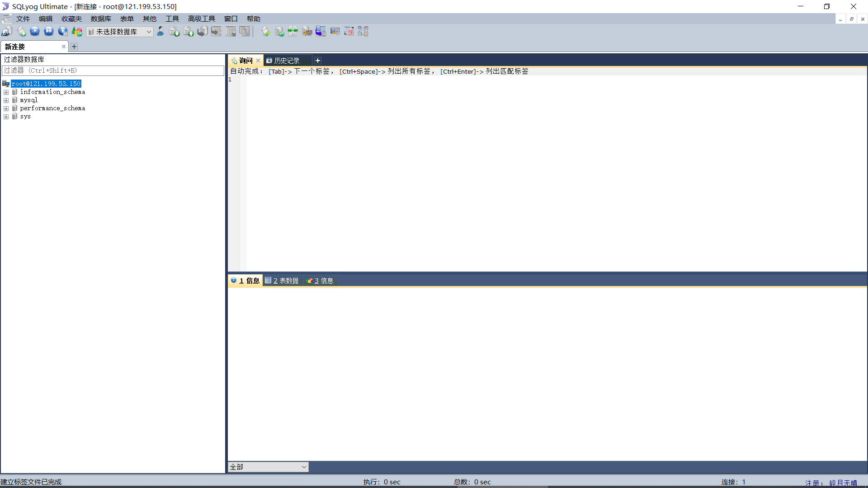Viewport: 868px width, 488px height.
Task: Select the sys database
Action: click(x=25, y=116)
